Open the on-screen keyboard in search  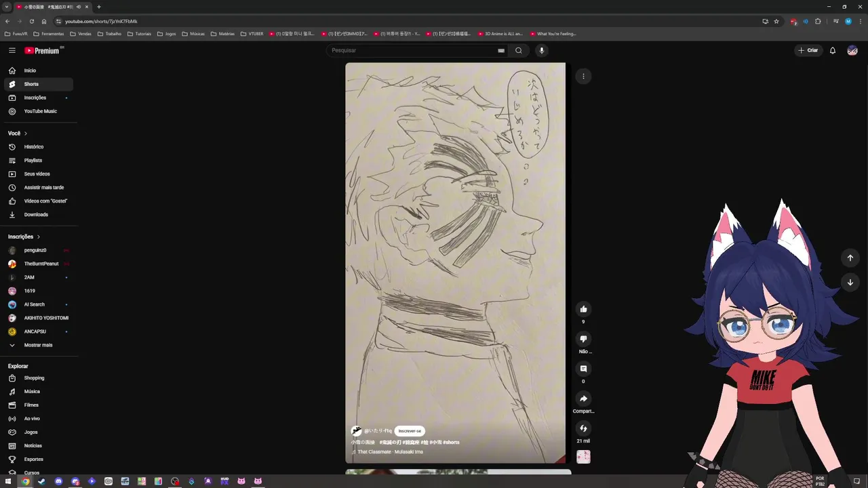tap(501, 50)
